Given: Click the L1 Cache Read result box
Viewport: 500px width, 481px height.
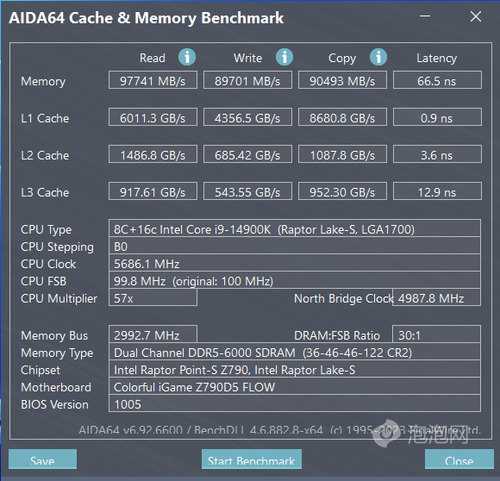Looking at the screenshot, I should pos(153,117).
